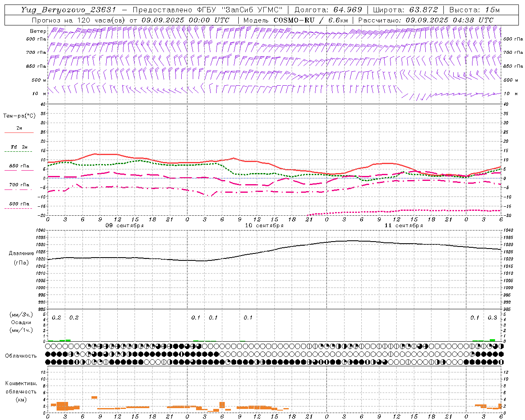Viewport: 525px width, 420px height.
Task: Click the 0.3 precipitation value
Action: tap(492, 318)
